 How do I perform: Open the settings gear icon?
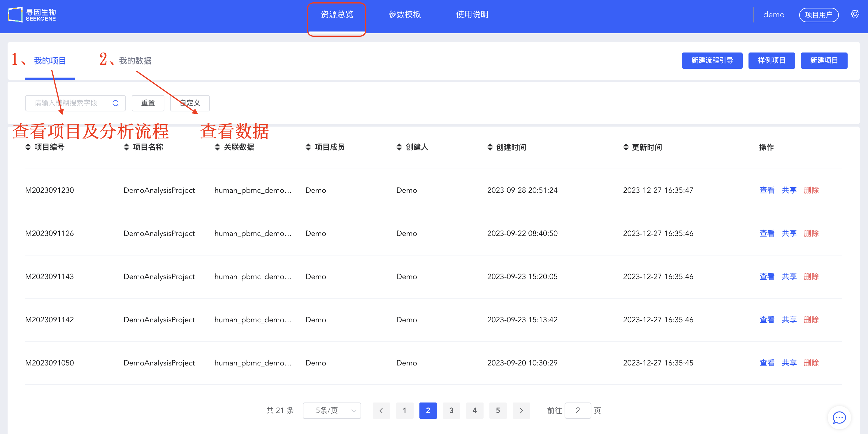[855, 14]
